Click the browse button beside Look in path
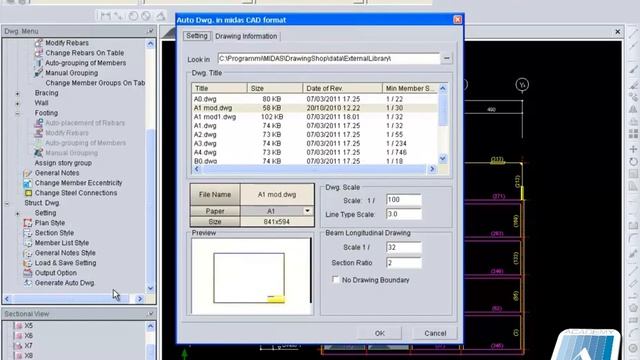Viewport: 640px width, 360px height. click(x=447, y=58)
